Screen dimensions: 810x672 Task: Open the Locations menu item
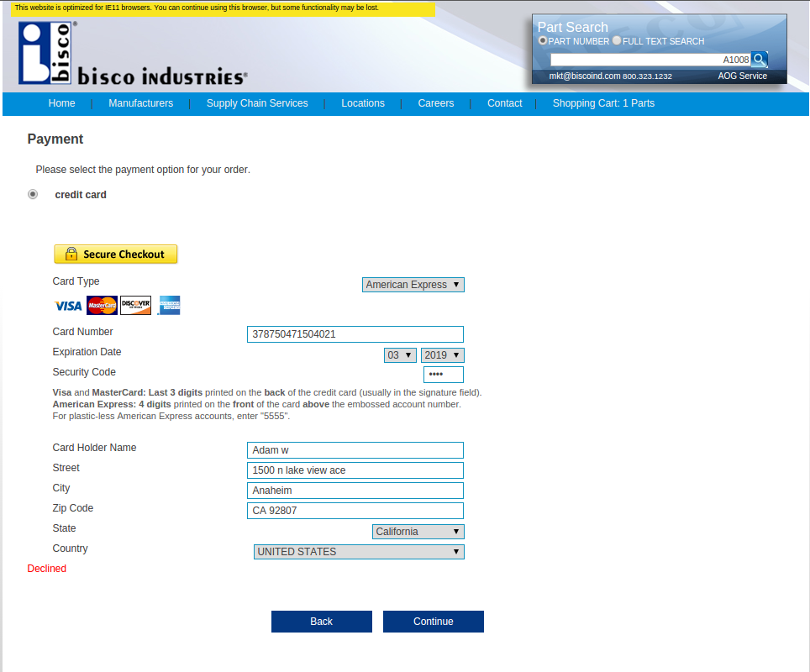(363, 103)
